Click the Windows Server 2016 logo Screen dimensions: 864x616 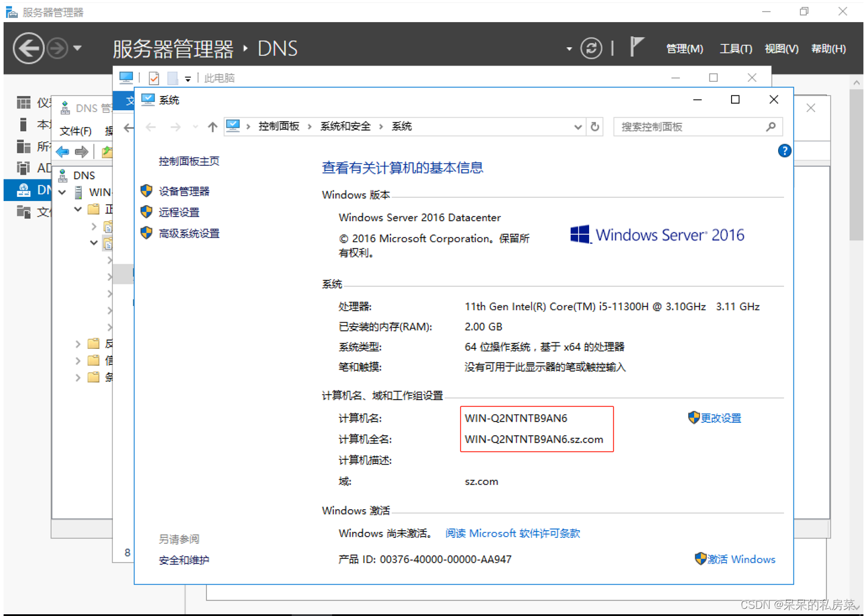pos(657,234)
